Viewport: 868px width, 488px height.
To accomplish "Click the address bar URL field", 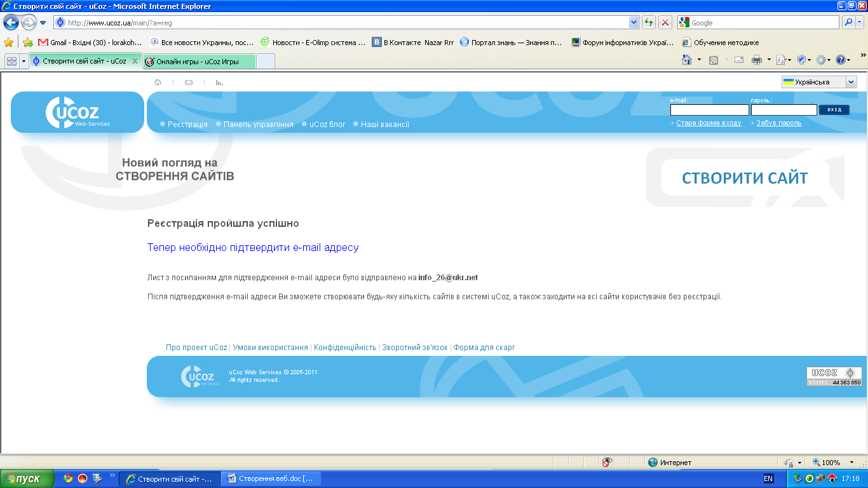I will pos(346,22).
